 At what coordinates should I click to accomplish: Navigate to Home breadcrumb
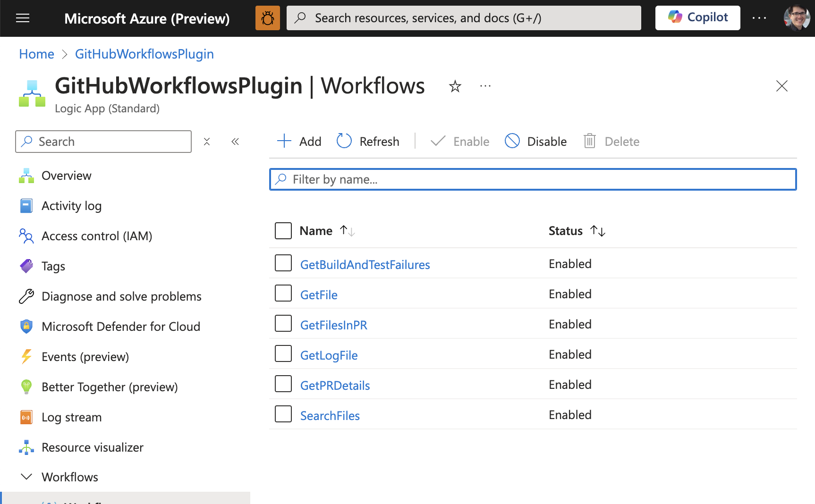pyautogui.click(x=36, y=54)
